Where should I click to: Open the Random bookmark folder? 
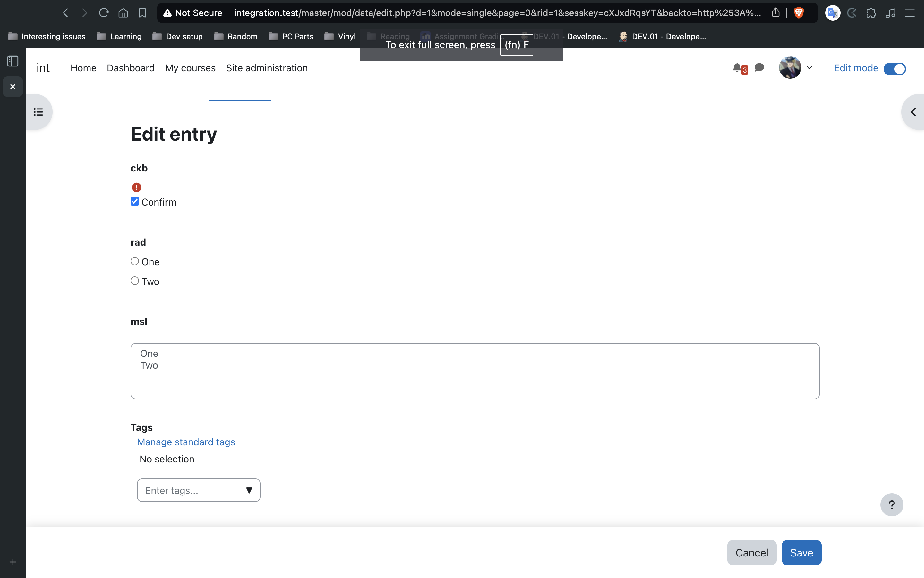[235, 36]
